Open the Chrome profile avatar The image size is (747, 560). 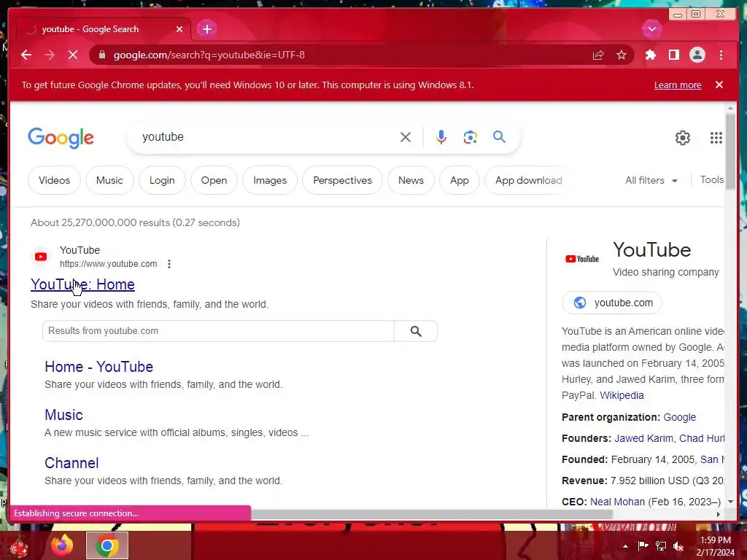tap(697, 55)
